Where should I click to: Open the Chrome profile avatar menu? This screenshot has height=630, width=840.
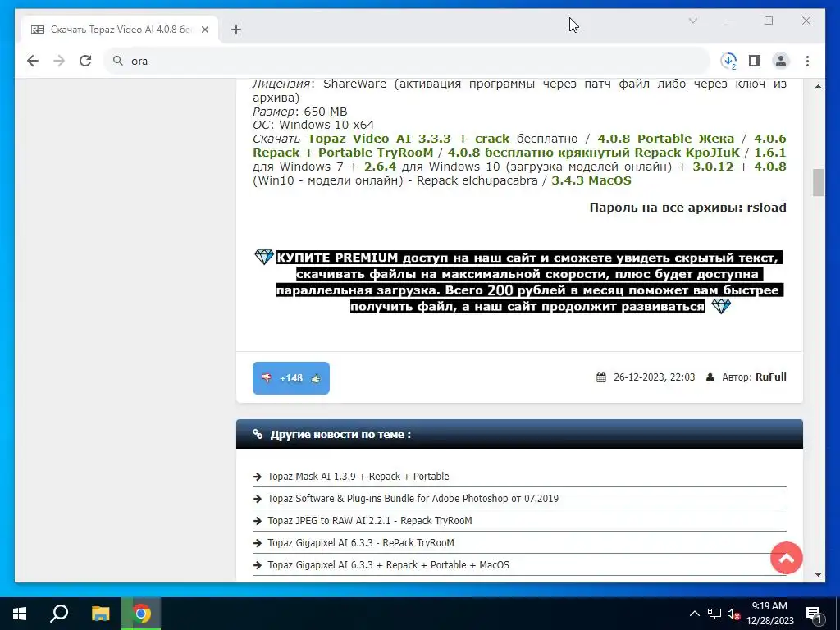[781, 61]
